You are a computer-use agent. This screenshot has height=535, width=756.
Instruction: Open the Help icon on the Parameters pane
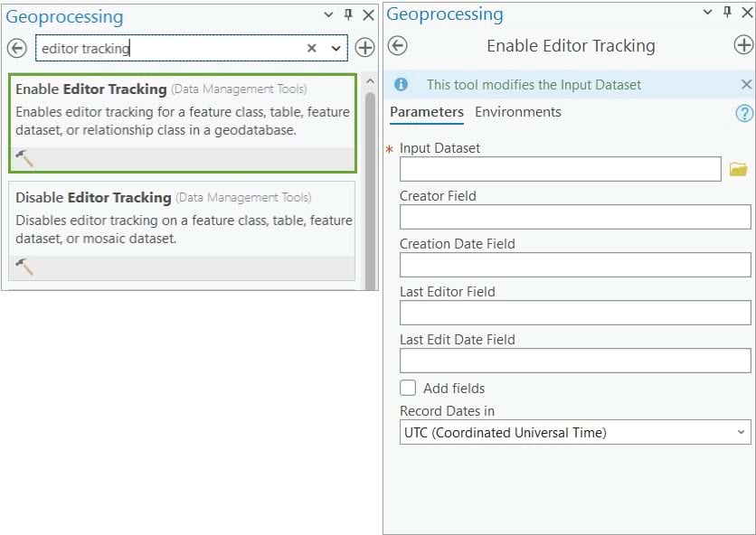743,112
